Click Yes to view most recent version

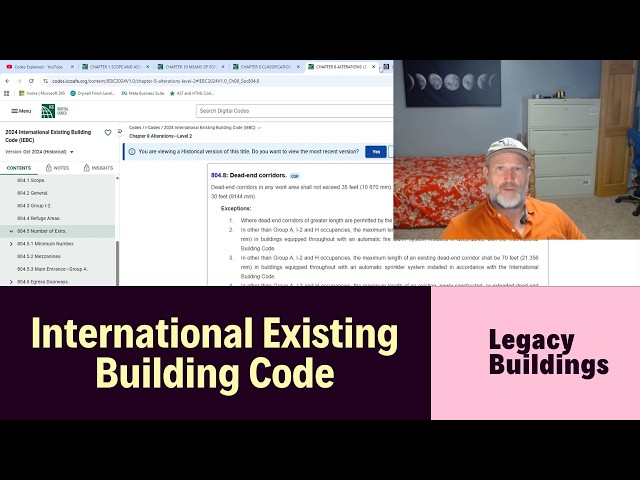coord(376,152)
